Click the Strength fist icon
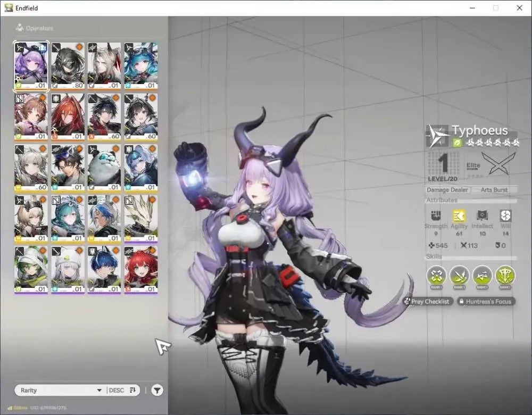Image resolution: width=532 pixels, height=415 pixels. click(x=436, y=216)
